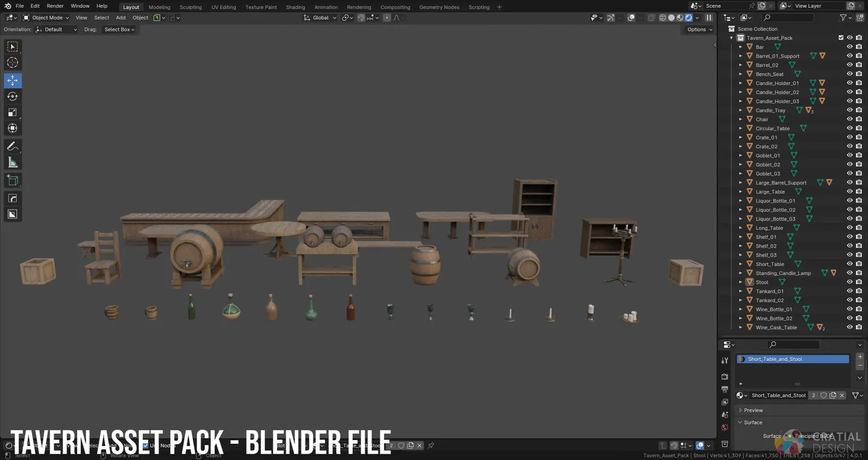Image resolution: width=868 pixels, height=460 pixels.
Task: Select the Select Box tool
Action: tap(13, 46)
